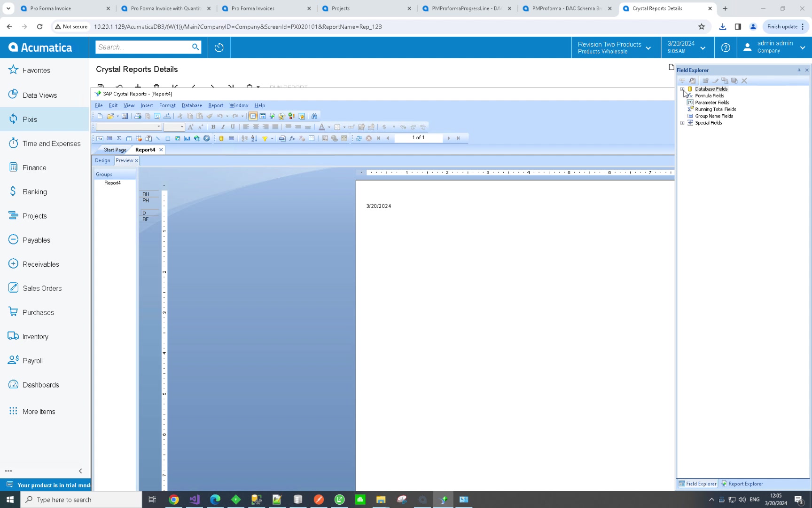Viewport: 812px width, 508px height.
Task: Toggle Bold formatting
Action: coord(213,127)
